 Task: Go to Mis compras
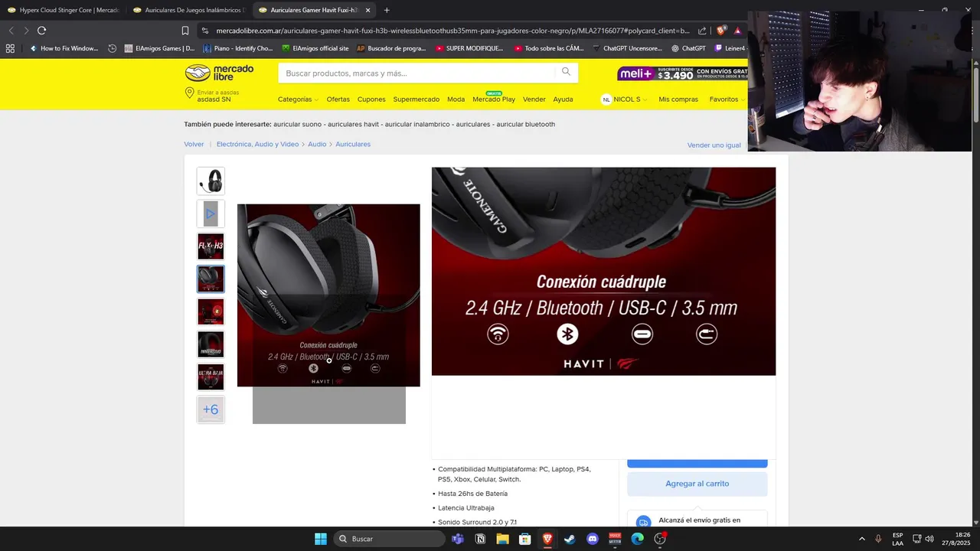coord(678,99)
